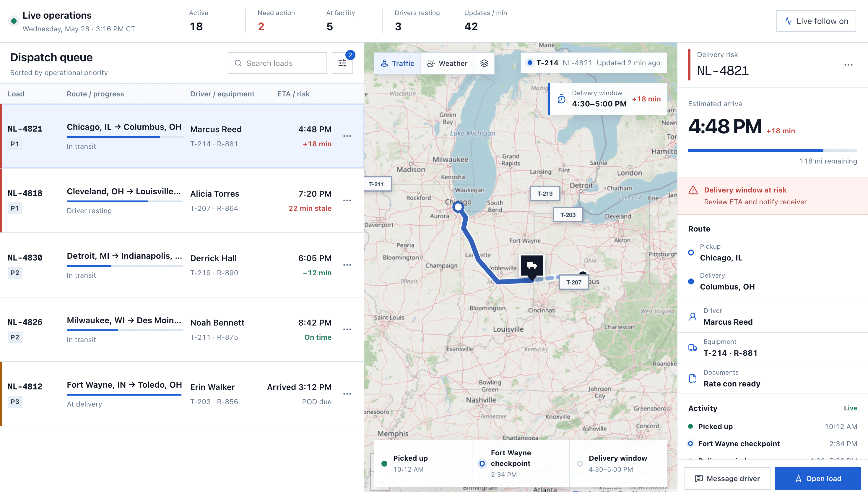Click Marcus Reed in the Driver section
This screenshot has height=492, width=868.
[728, 322]
